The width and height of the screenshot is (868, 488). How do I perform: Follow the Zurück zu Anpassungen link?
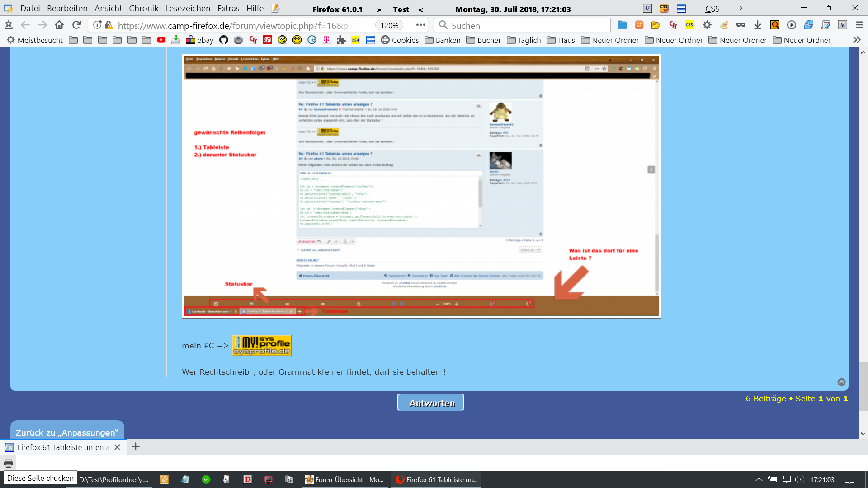click(x=67, y=432)
